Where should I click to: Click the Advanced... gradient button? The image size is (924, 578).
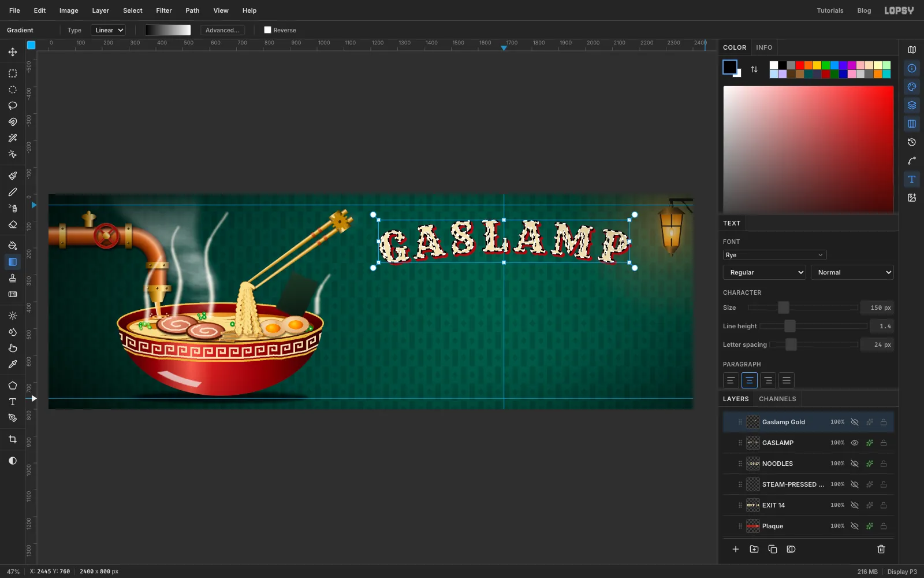click(222, 30)
